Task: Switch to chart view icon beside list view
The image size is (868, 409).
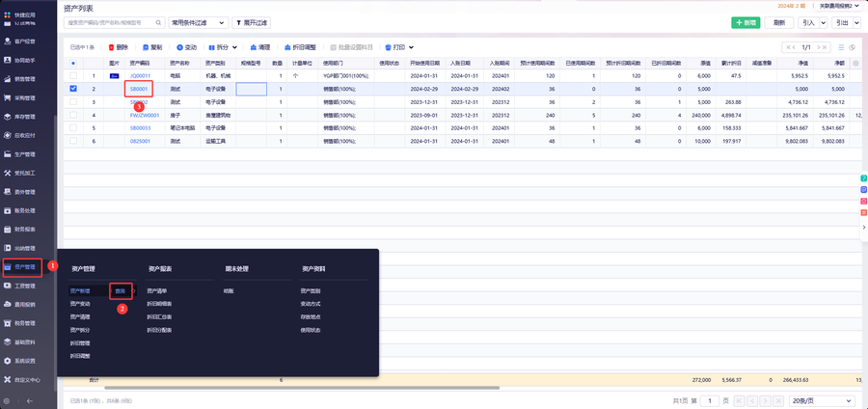Action: pos(852,47)
